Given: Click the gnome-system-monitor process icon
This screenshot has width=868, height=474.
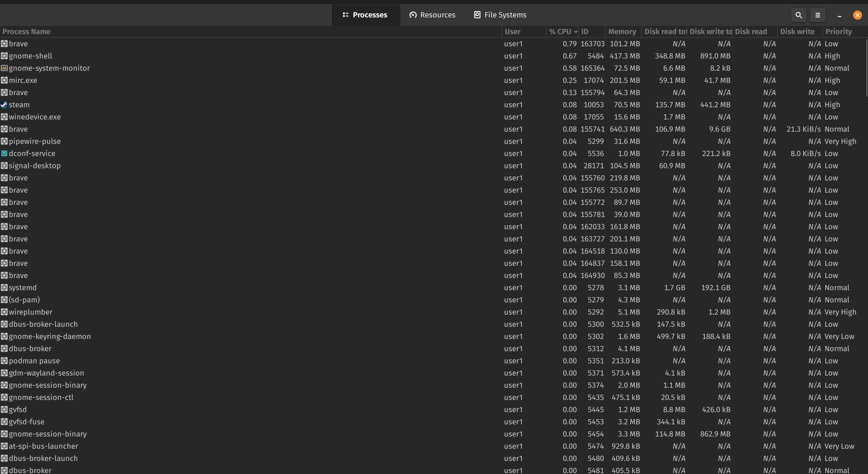Looking at the screenshot, I should click(4, 68).
